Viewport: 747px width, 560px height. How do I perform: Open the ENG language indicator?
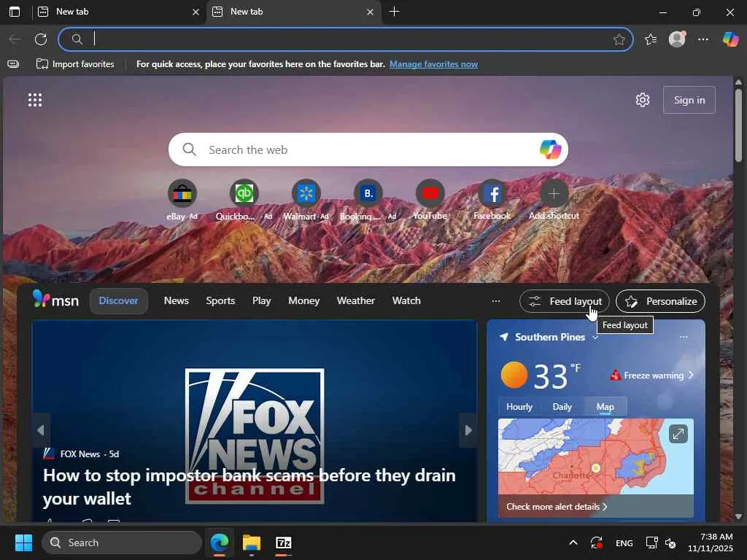pyautogui.click(x=624, y=542)
